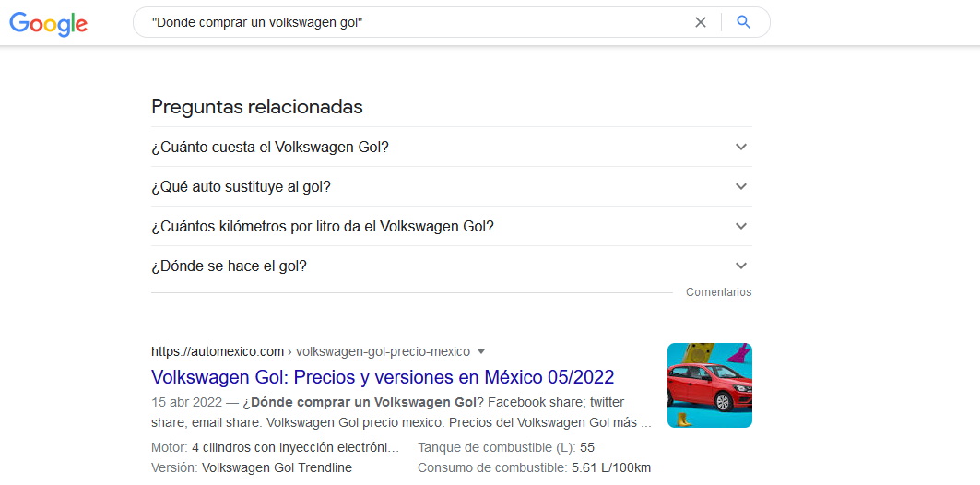
Task: Open the question "¿Qué auto sustituye al gol?"
Action: point(241,187)
